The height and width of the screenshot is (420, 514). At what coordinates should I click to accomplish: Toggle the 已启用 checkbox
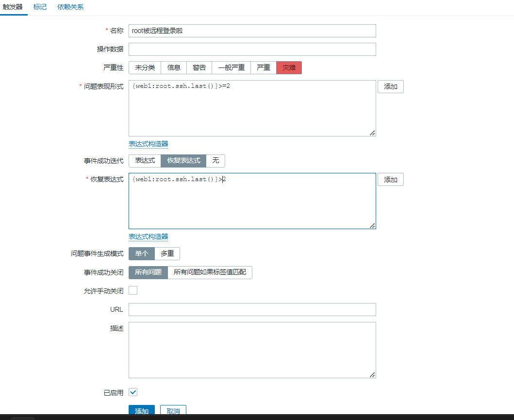click(x=133, y=392)
